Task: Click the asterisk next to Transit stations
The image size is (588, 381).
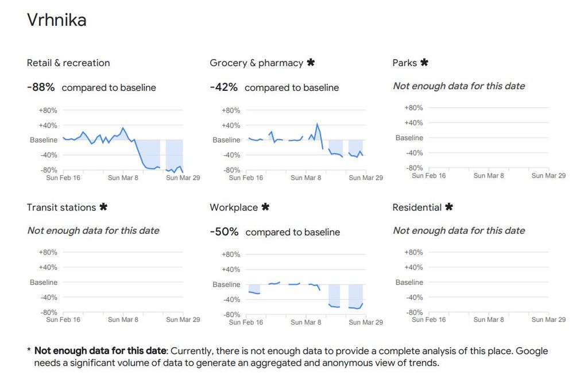Action: pyautogui.click(x=103, y=207)
